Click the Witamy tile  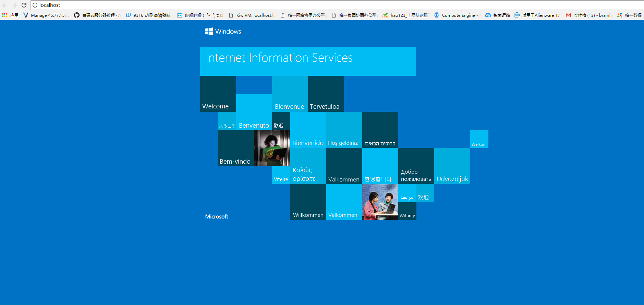[407, 211]
